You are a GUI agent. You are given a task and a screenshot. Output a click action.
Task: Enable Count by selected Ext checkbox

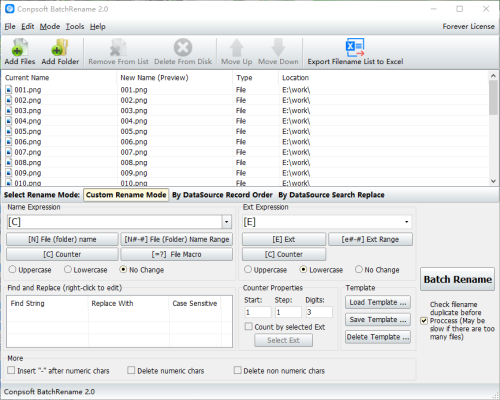(x=248, y=326)
